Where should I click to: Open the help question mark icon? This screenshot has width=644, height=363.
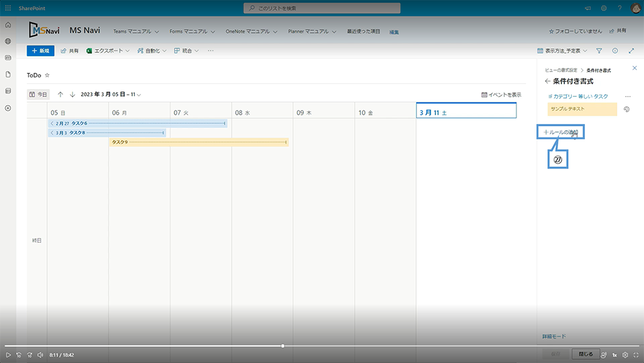pos(620,8)
